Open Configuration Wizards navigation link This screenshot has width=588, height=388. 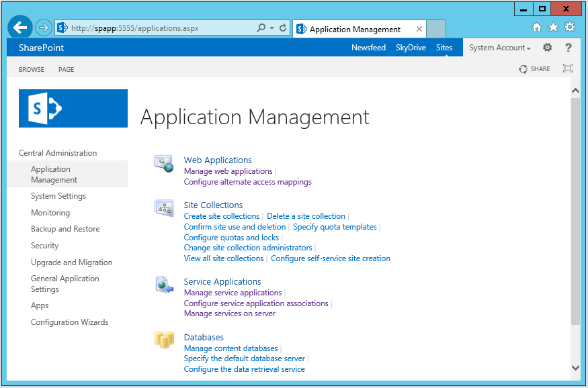coord(69,322)
